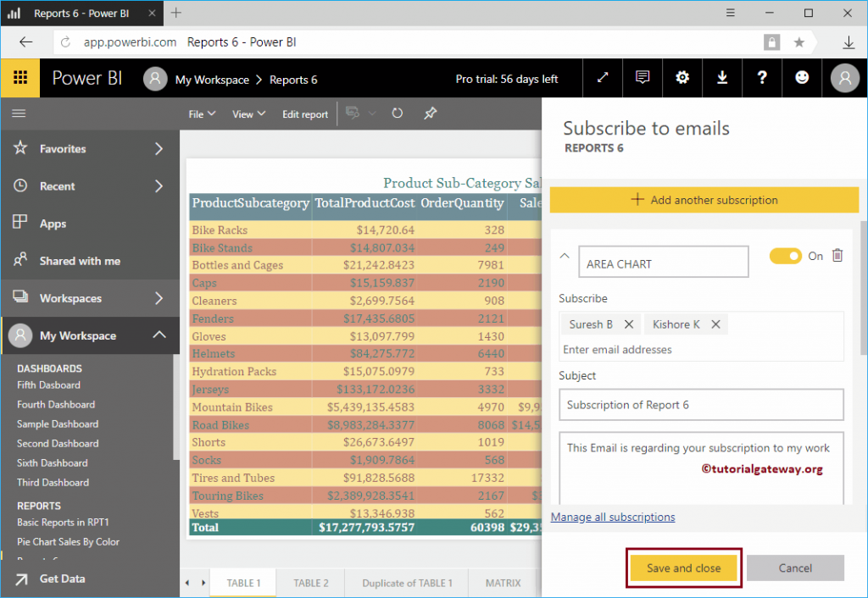
Task: Open the report in full screen mode
Action: tap(603, 78)
